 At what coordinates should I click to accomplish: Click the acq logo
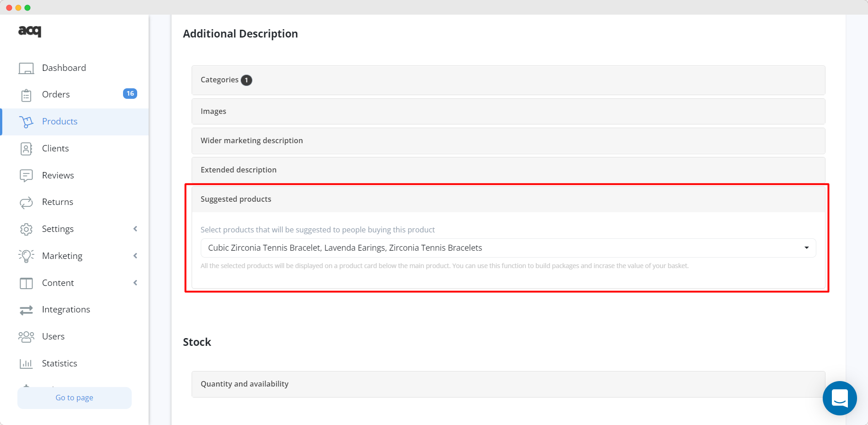[x=30, y=31]
